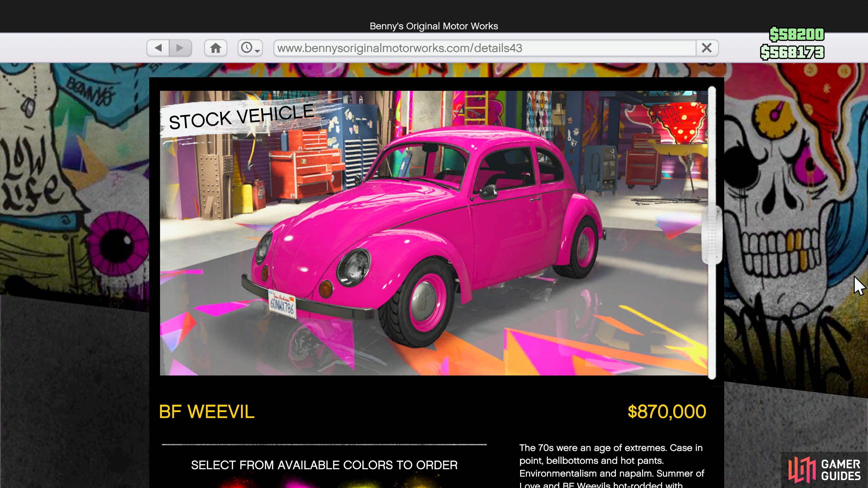This screenshot has width=868, height=488.
Task: Click the $870,000 price text
Action: (667, 412)
